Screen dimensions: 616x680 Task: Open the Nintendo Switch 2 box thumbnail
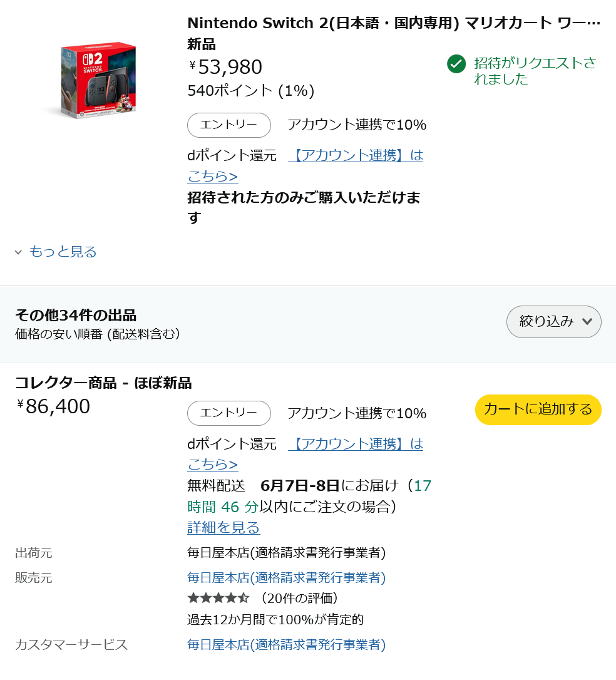coord(99,81)
